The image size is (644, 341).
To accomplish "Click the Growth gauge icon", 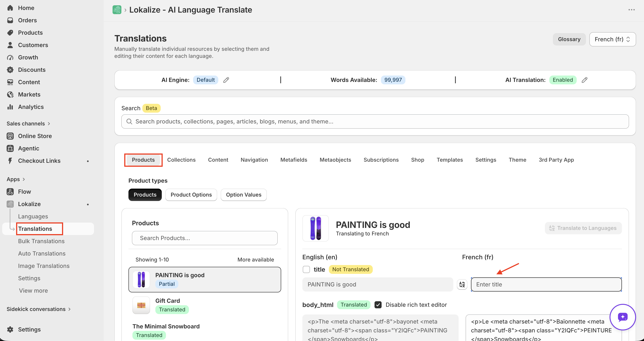I will [10, 57].
